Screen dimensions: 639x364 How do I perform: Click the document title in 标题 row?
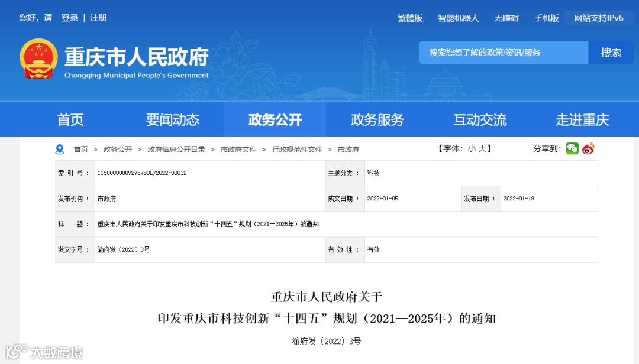click(208, 224)
